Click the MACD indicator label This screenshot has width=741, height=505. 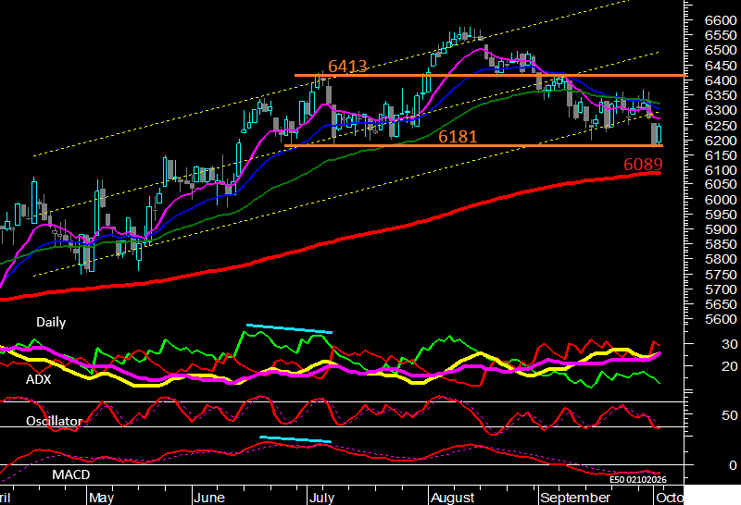tap(71, 474)
